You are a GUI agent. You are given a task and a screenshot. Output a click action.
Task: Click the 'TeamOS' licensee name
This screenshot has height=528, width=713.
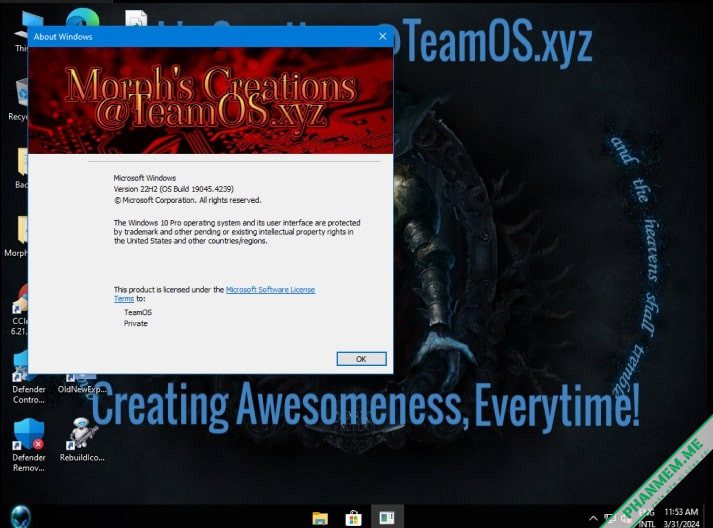coord(138,312)
